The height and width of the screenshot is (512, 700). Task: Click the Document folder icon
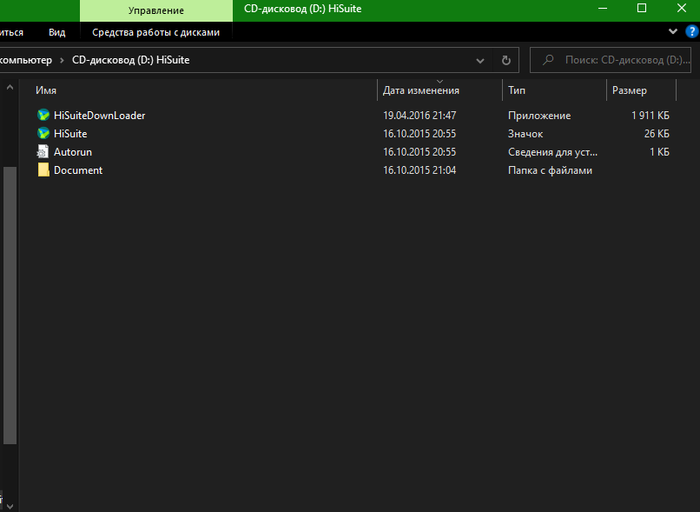click(x=43, y=170)
